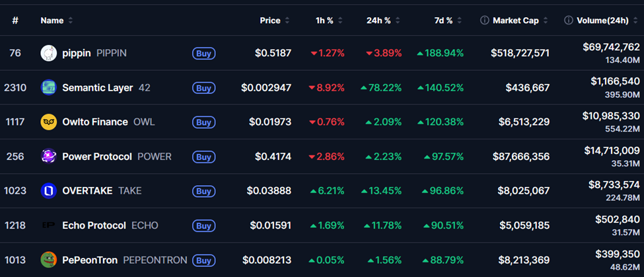This screenshot has height=277, width=644.
Task: Open the Owlto Finance coin page
Action: 94,122
